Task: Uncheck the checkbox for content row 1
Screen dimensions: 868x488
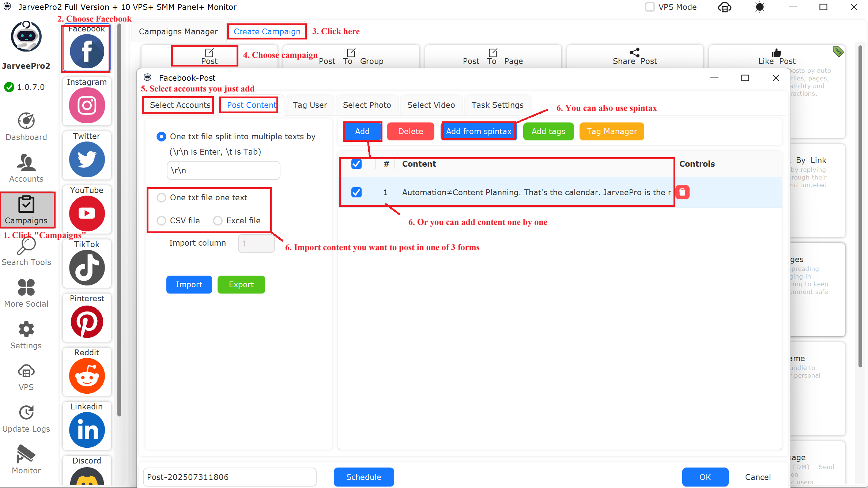Action: [356, 192]
